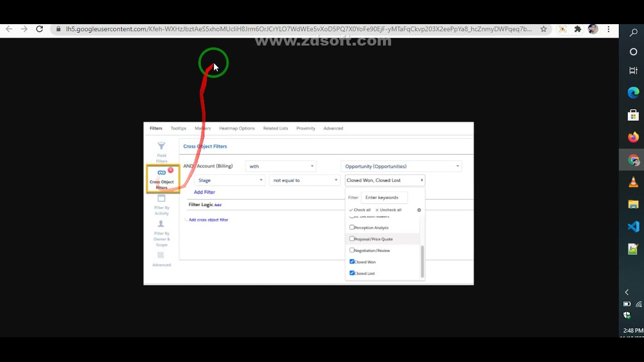Viewport: 644px width, 362px height.
Task: Open the Chrome three-dot menu
Action: pyautogui.click(x=609, y=29)
